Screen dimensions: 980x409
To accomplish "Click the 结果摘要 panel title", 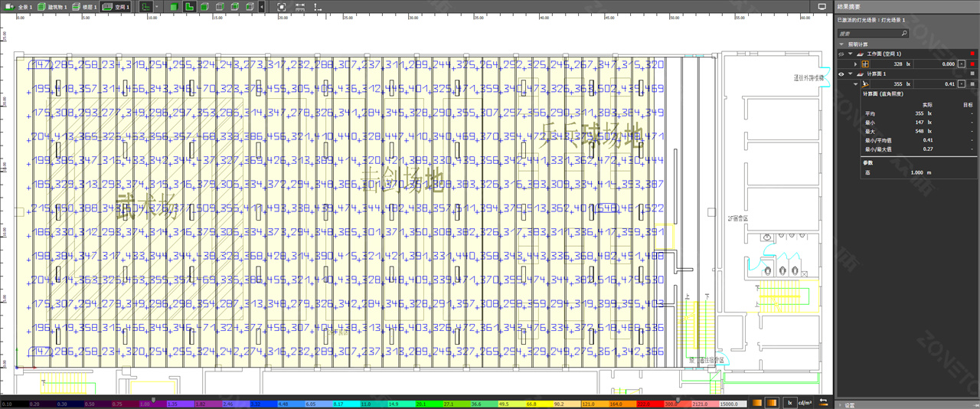I will tap(848, 7).
